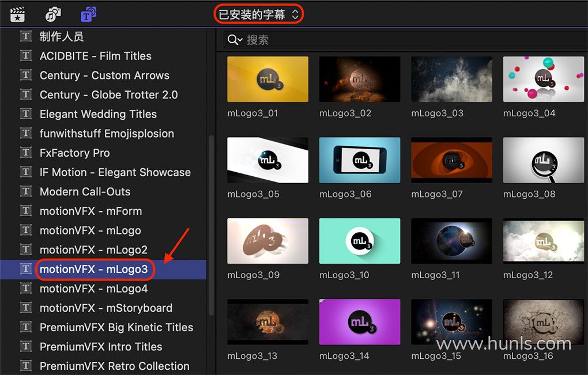Select motionVFX - mLogo2 category
Screen dimensions: 588x375
point(103,250)
